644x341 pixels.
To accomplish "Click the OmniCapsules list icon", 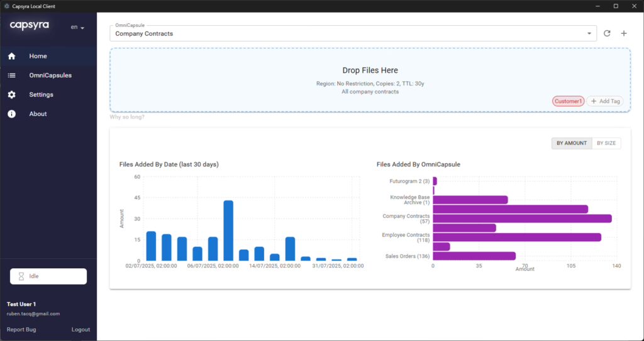I will pyautogui.click(x=11, y=75).
